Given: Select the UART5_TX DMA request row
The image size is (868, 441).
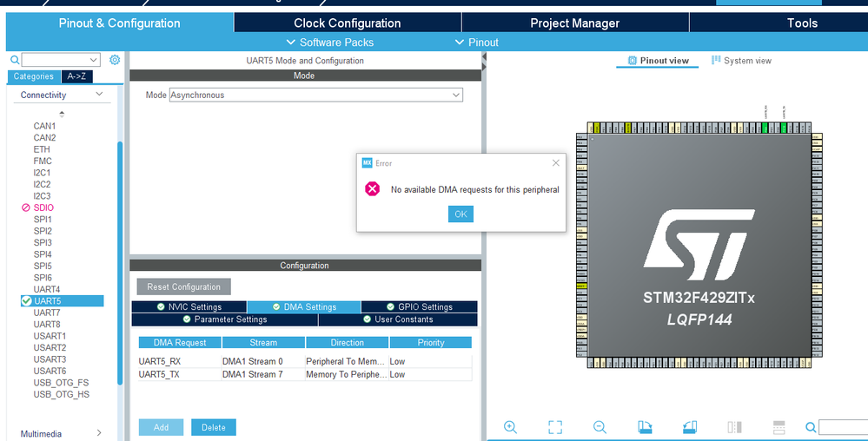Looking at the screenshot, I should 305,375.
